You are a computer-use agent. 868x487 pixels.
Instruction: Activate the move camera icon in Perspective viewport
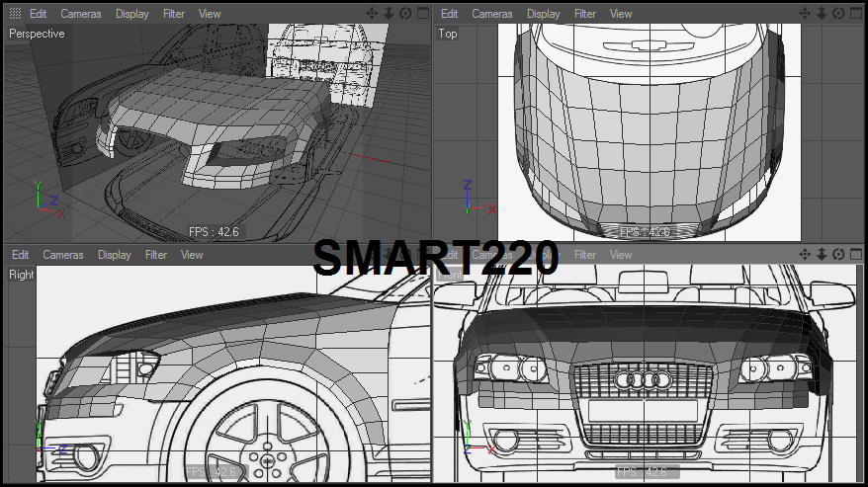[x=372, y=13]
